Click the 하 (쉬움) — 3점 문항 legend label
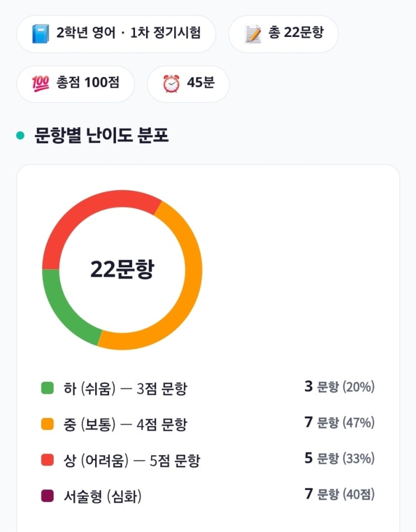416x532 pixels. coord(125,388)
